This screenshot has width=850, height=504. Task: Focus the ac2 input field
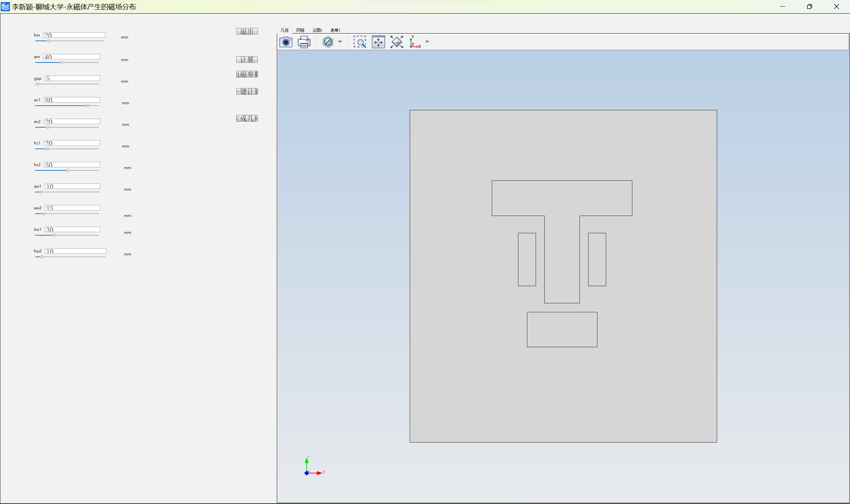72,122
